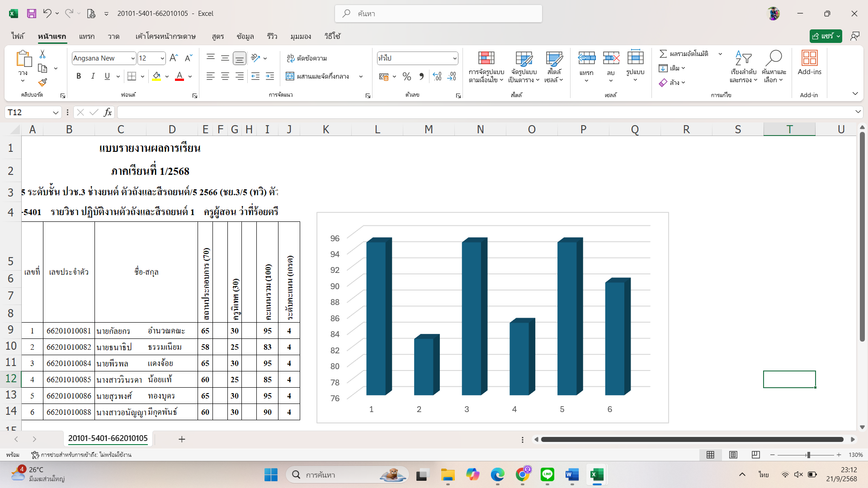Toggle Bold formatting
The image size is (868, 488).
tap(79, 76)
